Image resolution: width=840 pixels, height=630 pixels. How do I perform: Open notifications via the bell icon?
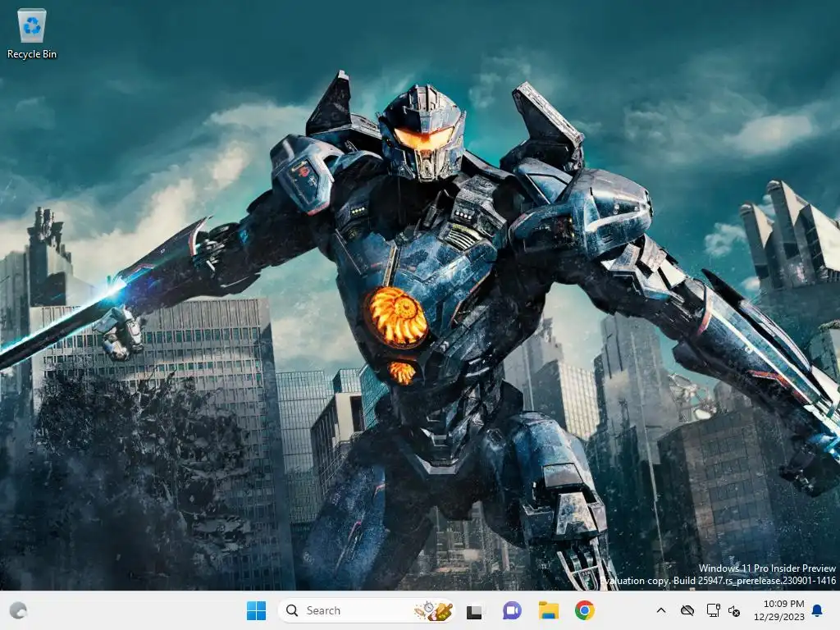818,610
